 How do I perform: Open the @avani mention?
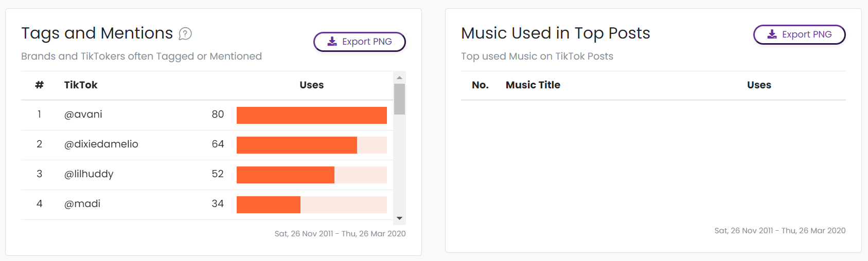[83, 115]
